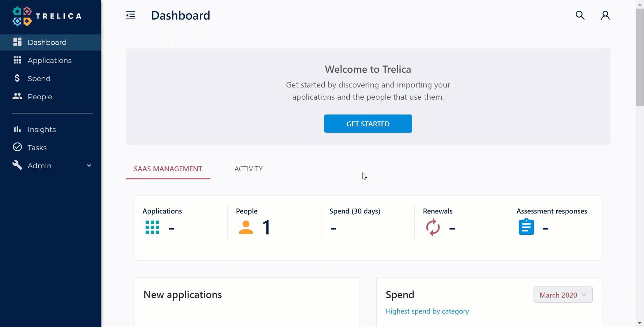Click the Spend (30 days) summary heading
The height and width of the screenshot is (327, 644).
[355, 211]
